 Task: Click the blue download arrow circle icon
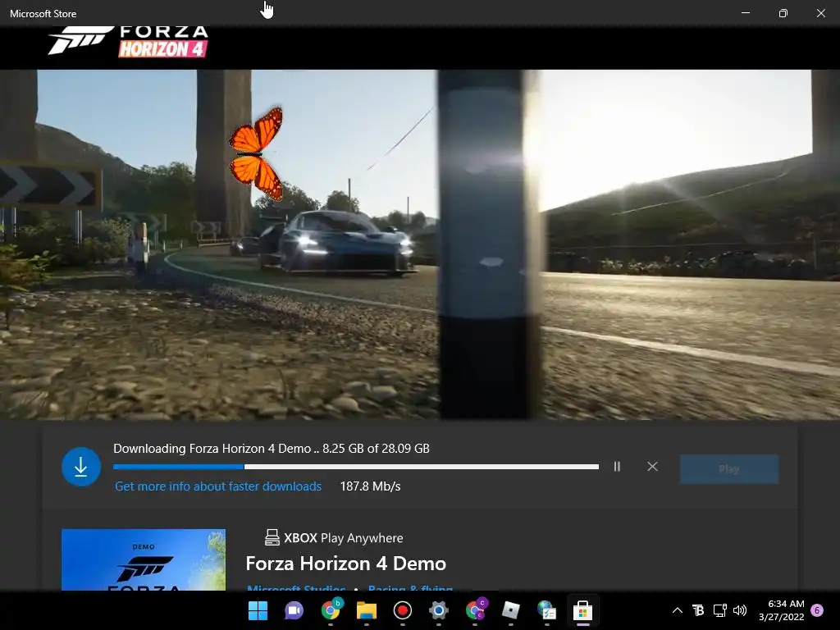coord(81,467)
